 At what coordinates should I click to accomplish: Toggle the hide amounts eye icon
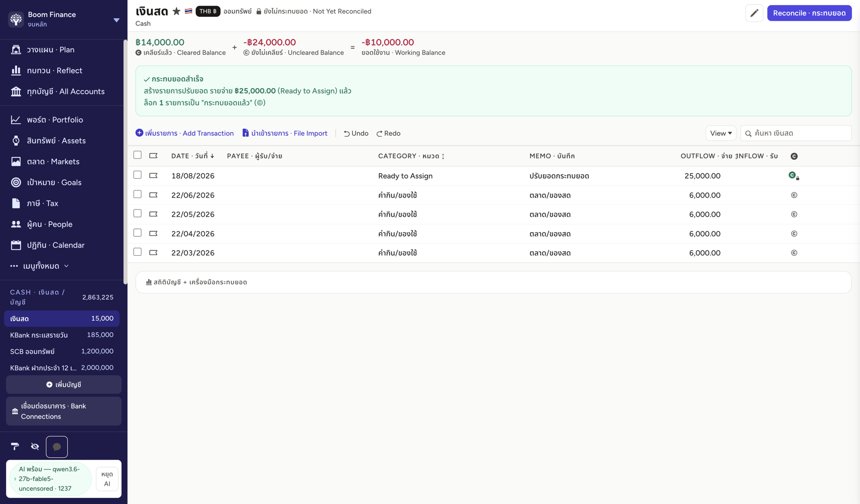(x=35, y=447)
